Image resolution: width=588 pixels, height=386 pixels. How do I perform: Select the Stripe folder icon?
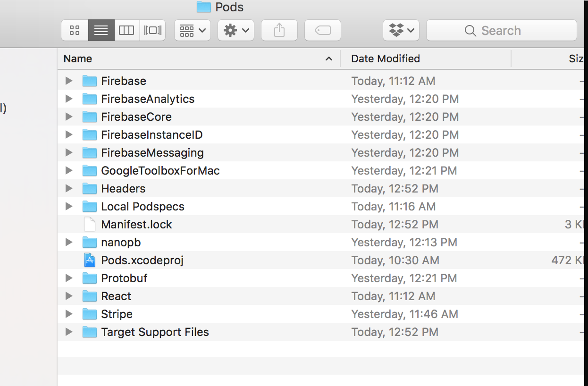point(89,314)
